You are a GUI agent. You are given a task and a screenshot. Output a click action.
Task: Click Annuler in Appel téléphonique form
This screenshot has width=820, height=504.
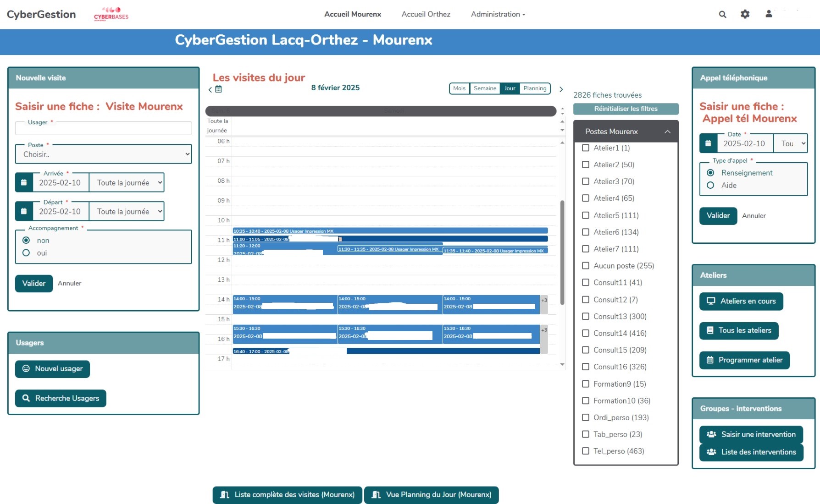(754, 215)
